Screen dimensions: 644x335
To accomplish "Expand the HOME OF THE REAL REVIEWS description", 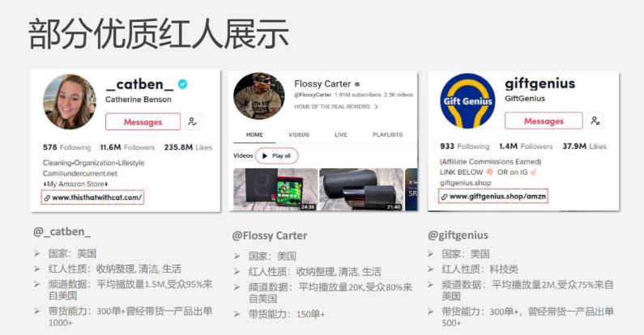I will (x=376, y=106).
